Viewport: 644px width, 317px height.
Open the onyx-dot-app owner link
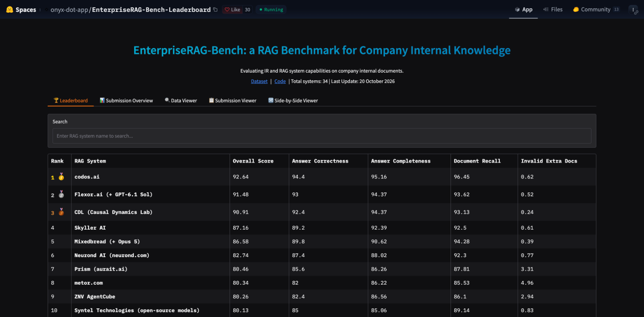pyautogui.click(x=69, y=9)
